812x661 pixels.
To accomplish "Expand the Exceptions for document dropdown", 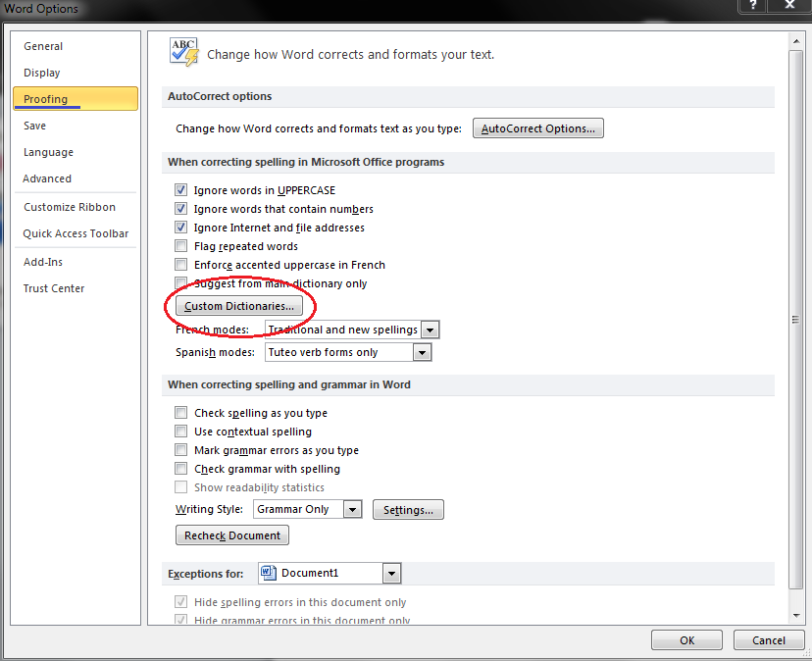I will (391, 573).
